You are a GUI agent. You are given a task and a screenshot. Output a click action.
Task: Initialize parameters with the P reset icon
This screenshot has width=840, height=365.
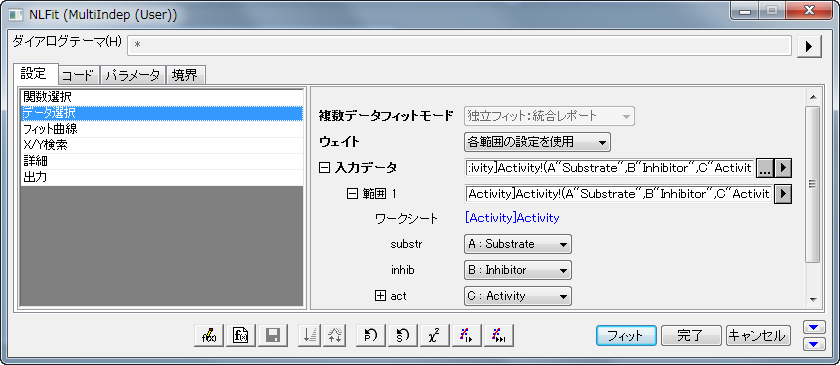pyautogui.click(x=370, y=336)
